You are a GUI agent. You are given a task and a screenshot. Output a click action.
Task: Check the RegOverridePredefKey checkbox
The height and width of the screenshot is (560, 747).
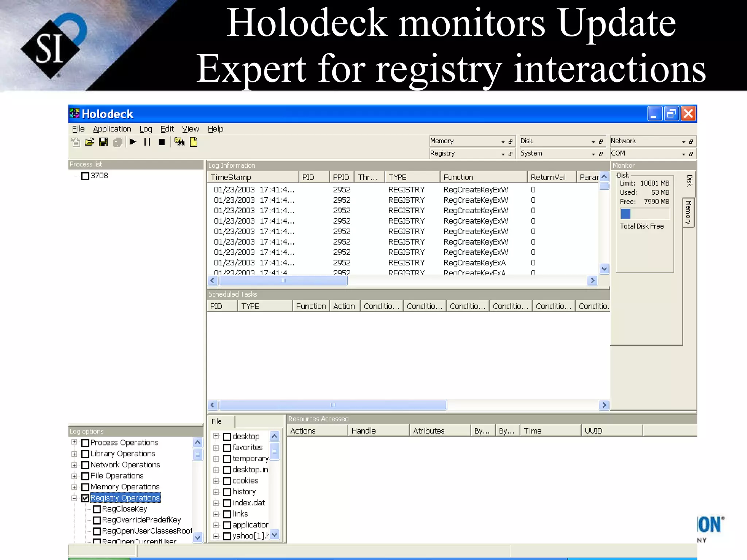point(97,520)
